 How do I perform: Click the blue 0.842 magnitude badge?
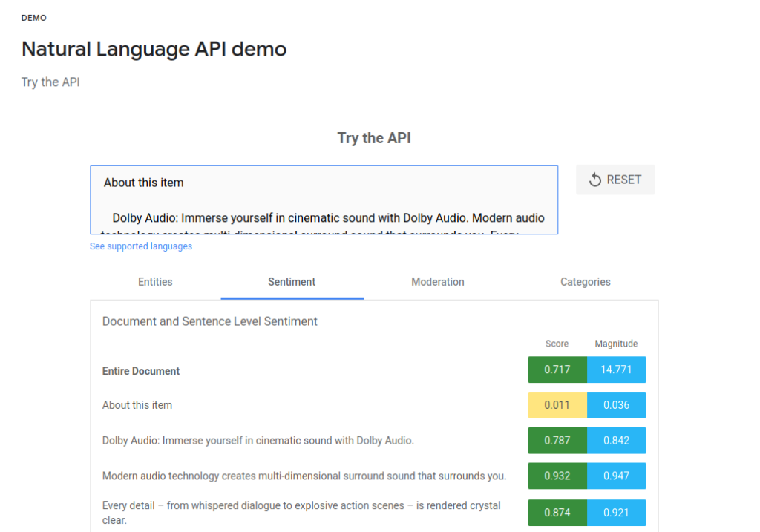617,440
